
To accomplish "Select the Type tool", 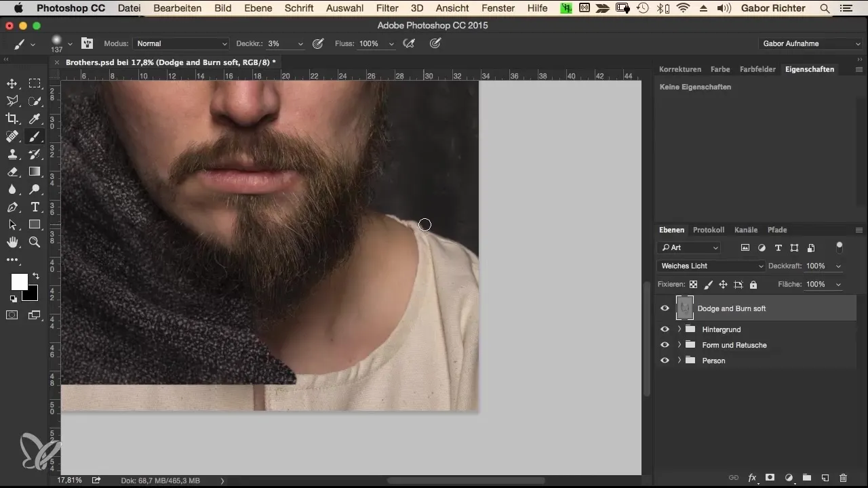I will pyautogui.click(x=35, y=207).
